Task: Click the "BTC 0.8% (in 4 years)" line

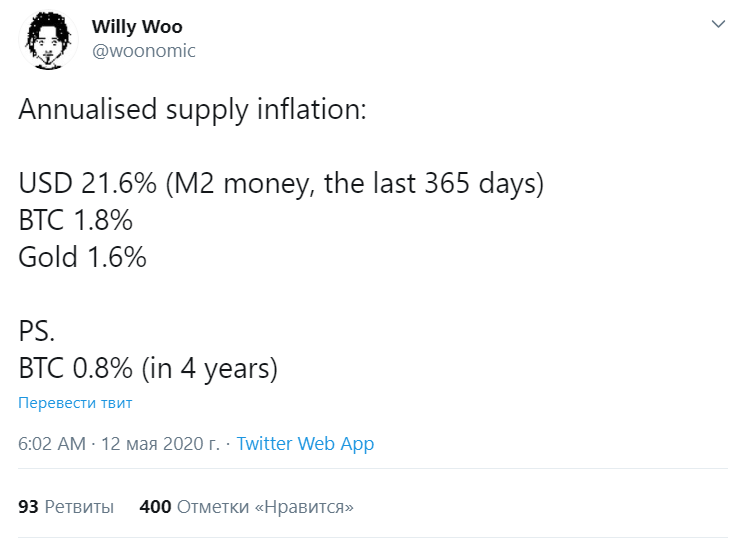Action: 147,368
